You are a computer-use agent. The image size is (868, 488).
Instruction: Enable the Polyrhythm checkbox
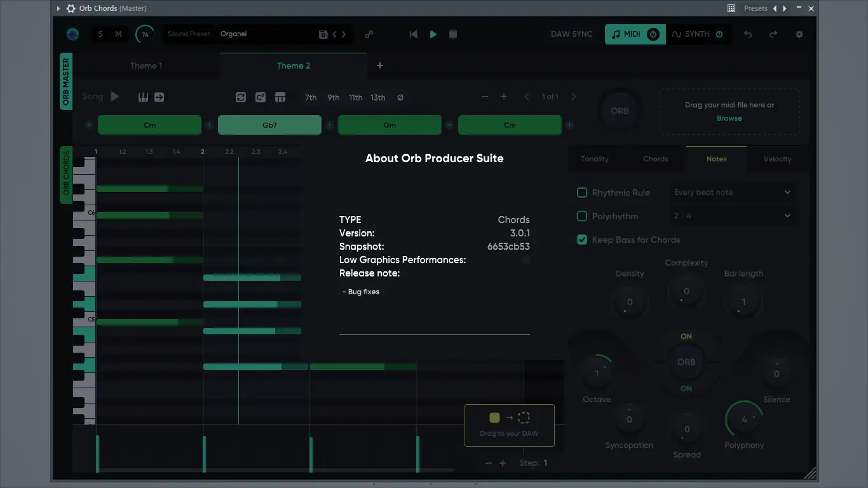click(x=581, y=216)
